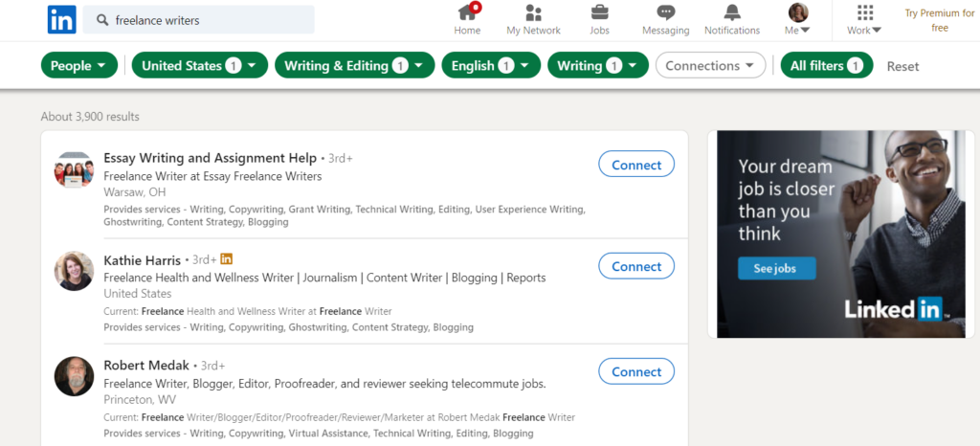Open Messaging chat bubble icon
Image resolution: width=980 pixels, height=446 pixels.
point(665,13)
